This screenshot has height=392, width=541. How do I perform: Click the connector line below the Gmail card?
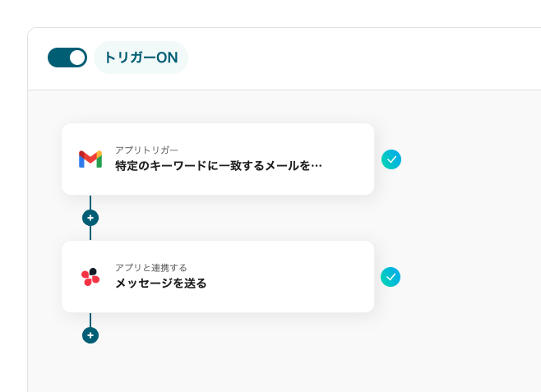click(x=90, y=201)
